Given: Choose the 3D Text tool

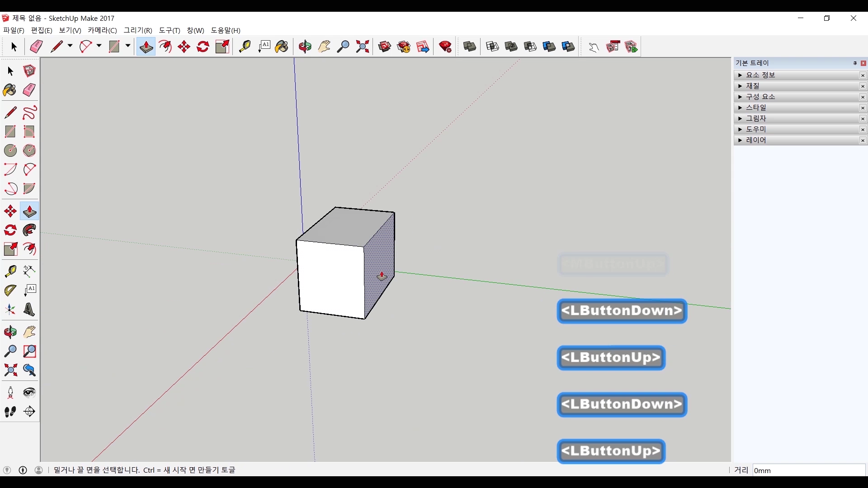Looking at the screenshot, I should (29, 310).
